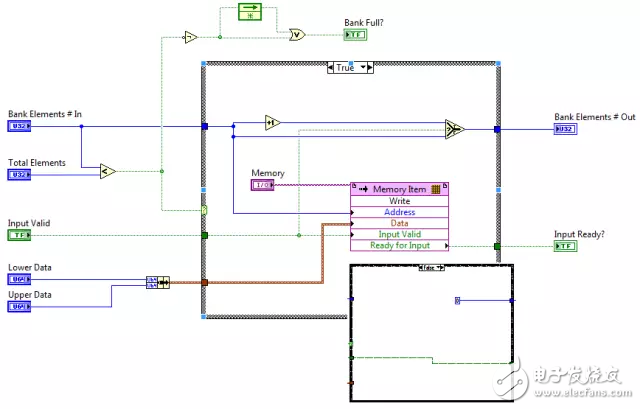
Task: Select the orange data tunnel on case border
Action: 204,282
